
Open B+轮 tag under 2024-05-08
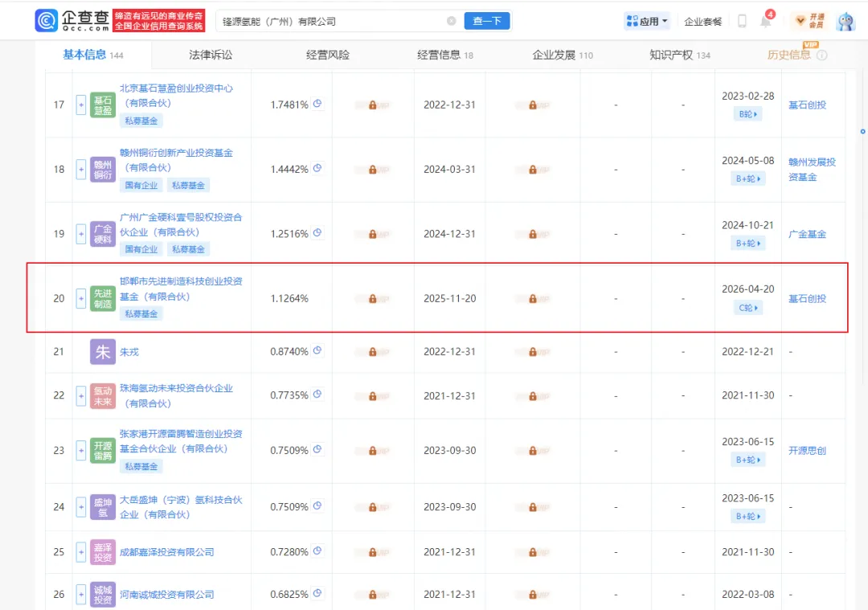(748, 178)
